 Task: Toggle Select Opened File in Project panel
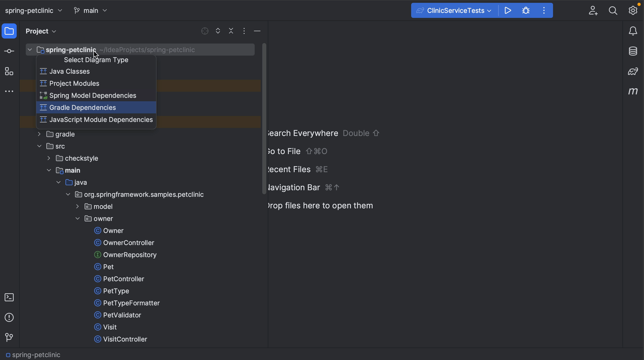[205, 31]
